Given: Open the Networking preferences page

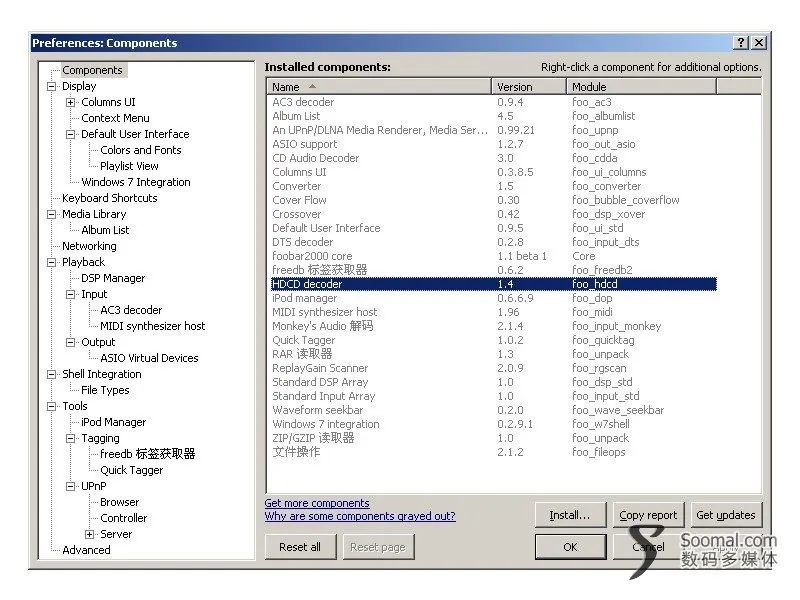Looking at the screenshot, I should [x=89, y=246].
